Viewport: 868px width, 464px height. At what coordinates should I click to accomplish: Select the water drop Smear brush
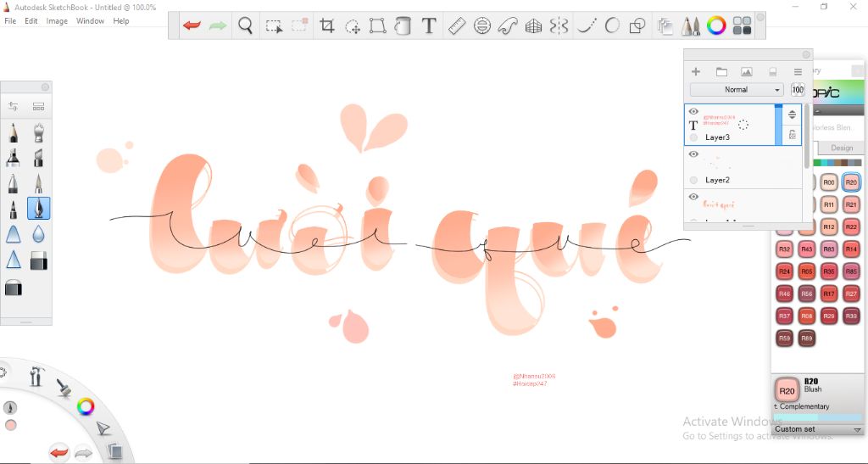[x=38, y=234]
